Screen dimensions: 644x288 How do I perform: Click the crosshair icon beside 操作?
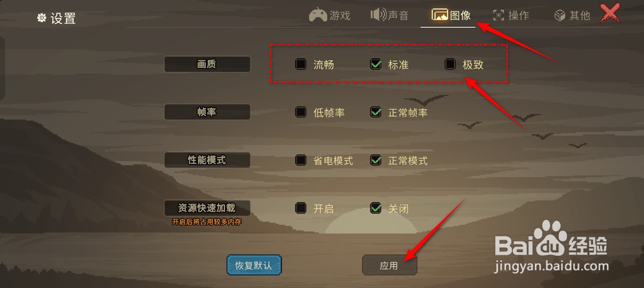pos(499,15)
